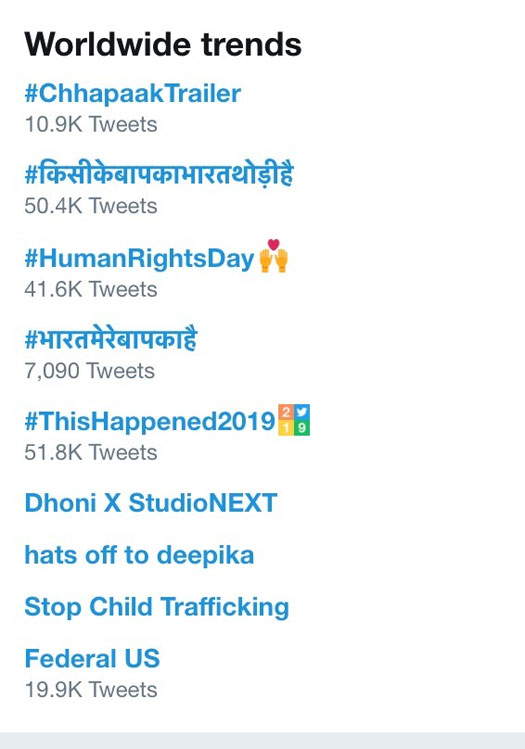Open the Dhoni X StudioNEXT trend
This screenshot has width=525, height=749.
click(151, 503)
